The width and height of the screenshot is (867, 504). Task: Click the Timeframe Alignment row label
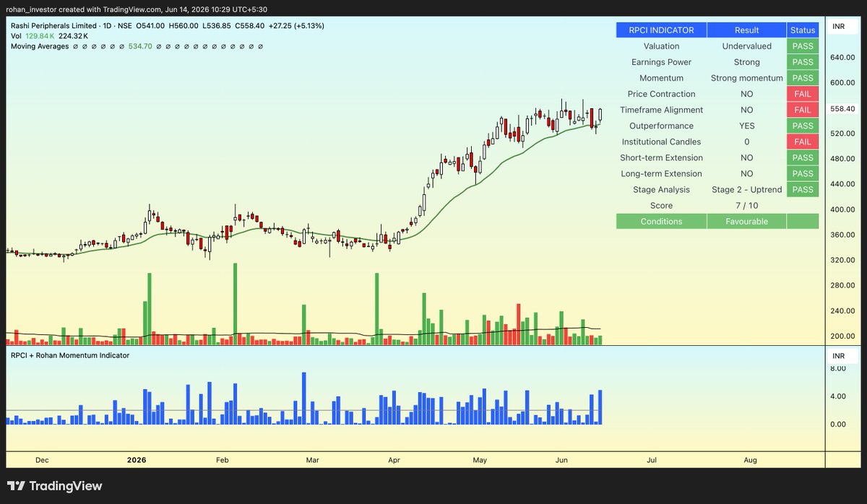click(661, 110)
